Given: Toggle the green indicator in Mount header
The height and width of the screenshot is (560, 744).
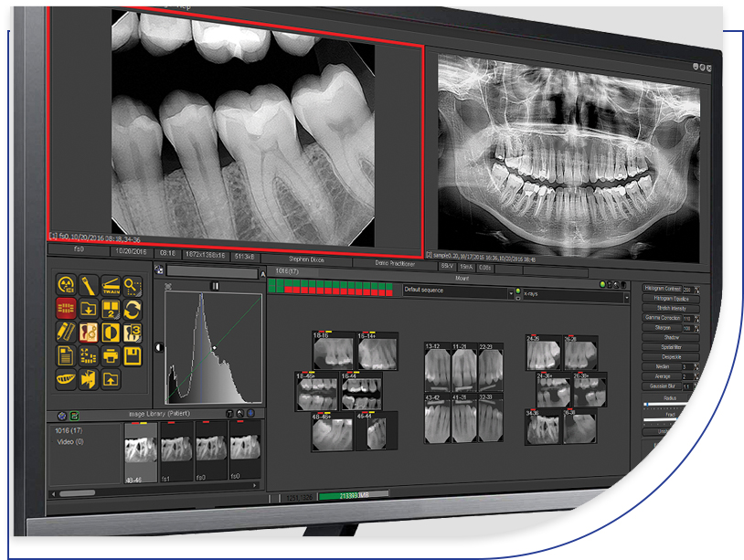Looking at the screenshot, I should (603, 285).
